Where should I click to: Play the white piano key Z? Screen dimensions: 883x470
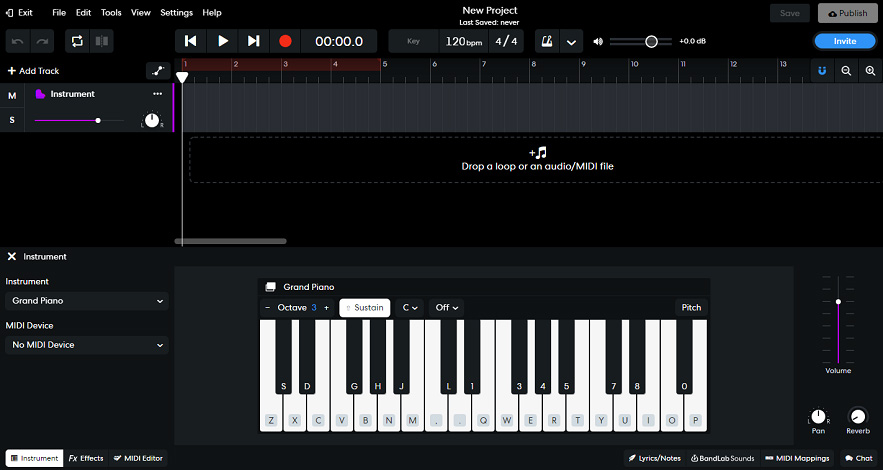[x=271, y=420]
